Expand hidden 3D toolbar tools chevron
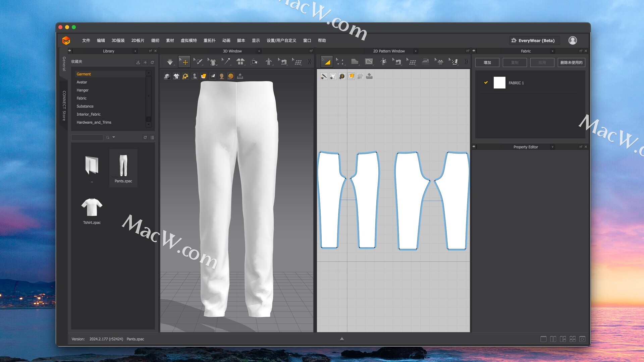Viewport: 644px width, 362px height. click(310, 62)
